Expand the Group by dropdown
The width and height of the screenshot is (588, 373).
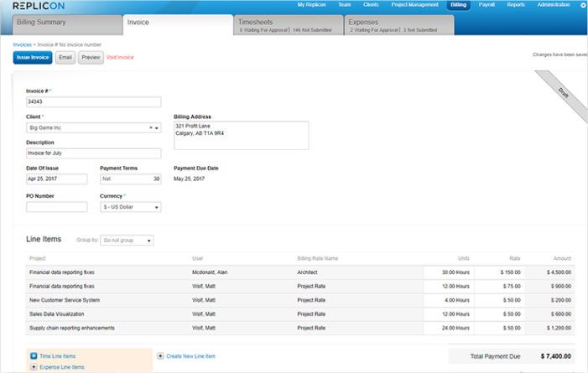pos(127,241)
